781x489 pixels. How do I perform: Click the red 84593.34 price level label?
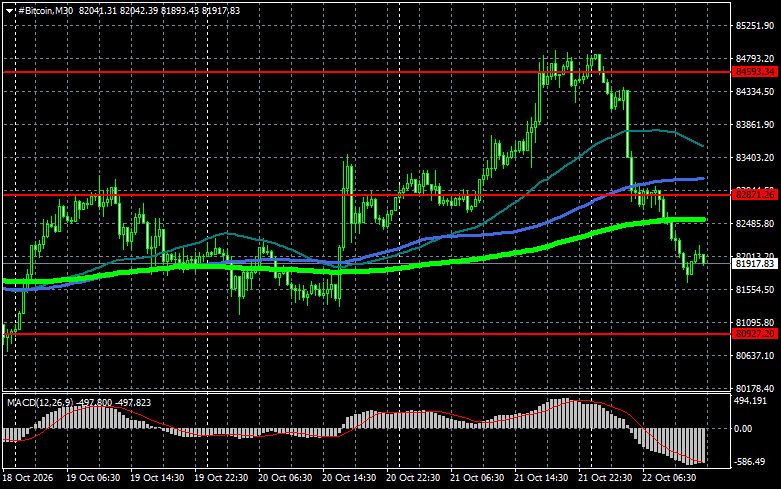(755, 72)
